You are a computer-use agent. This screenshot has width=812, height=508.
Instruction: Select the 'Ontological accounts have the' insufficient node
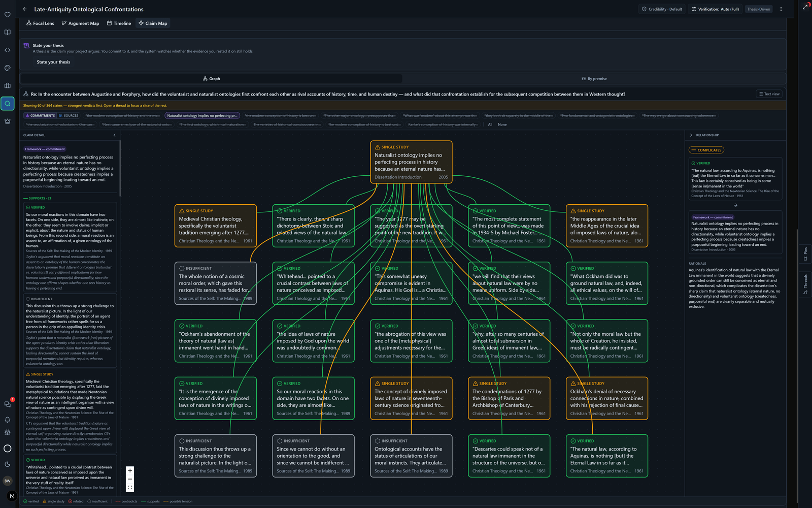(411, 456)
